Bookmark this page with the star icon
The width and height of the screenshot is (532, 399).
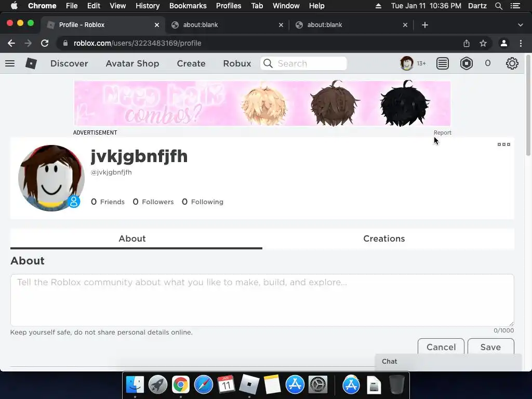[483, 43]
